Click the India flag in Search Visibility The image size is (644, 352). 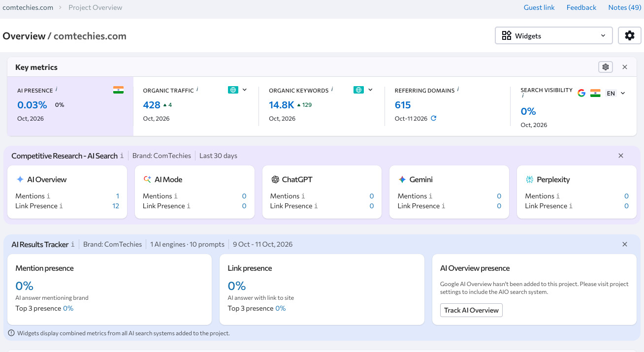click(595, 93)
